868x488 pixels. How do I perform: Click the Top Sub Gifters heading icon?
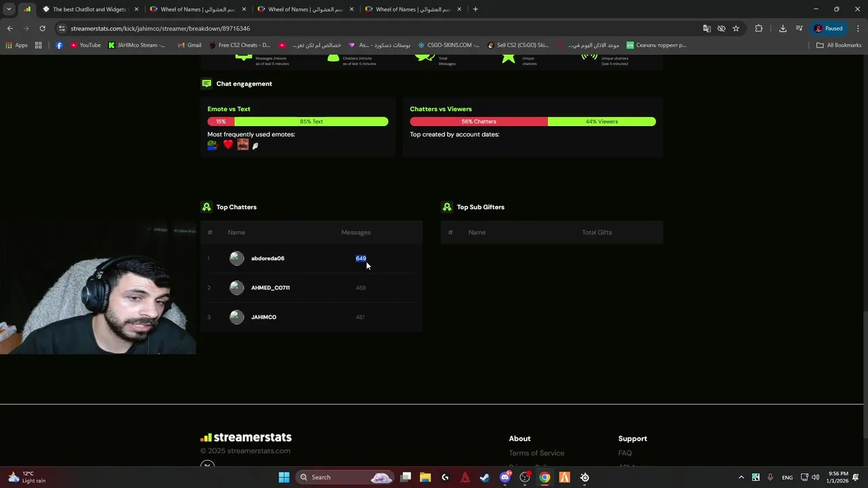tap(447, 207)
